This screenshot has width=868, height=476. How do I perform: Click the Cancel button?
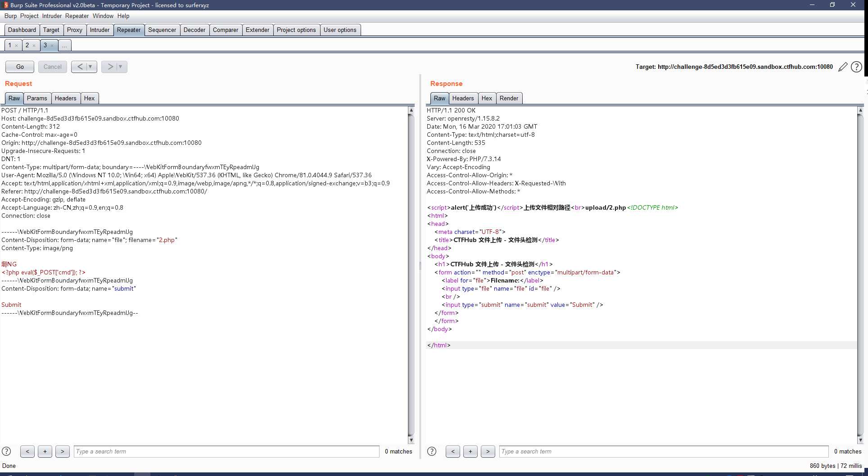53,67
